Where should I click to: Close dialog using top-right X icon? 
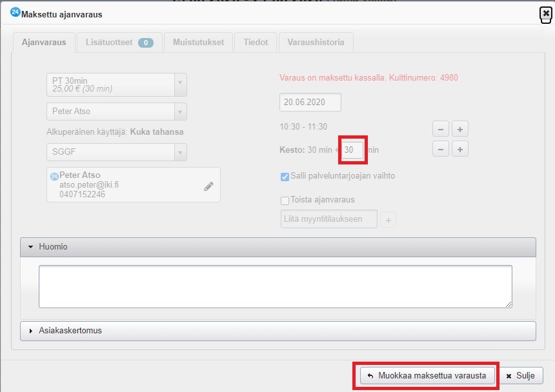[x=545, y=14]
